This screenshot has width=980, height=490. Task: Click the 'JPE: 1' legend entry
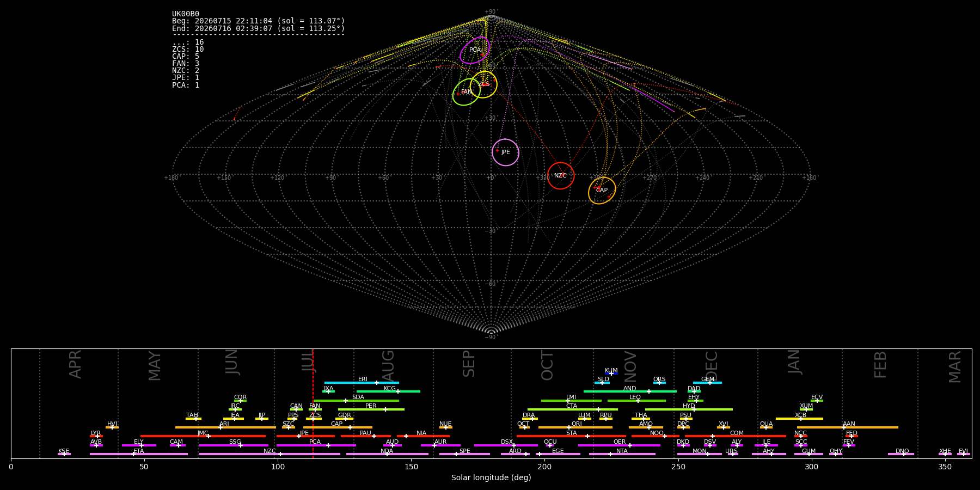(x=186, y=78)
